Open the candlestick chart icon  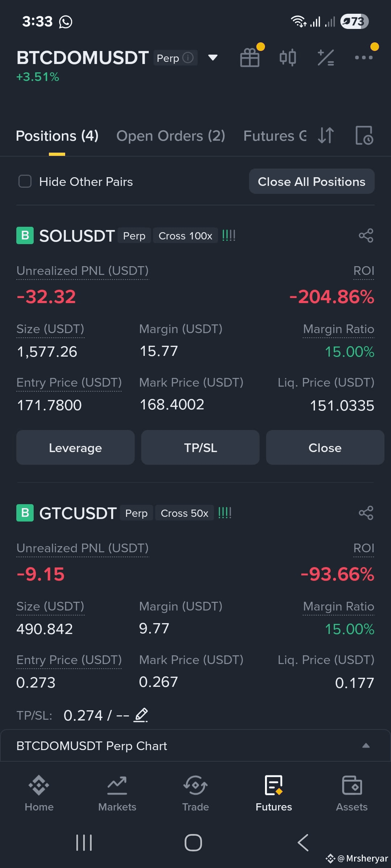(288, 58)
